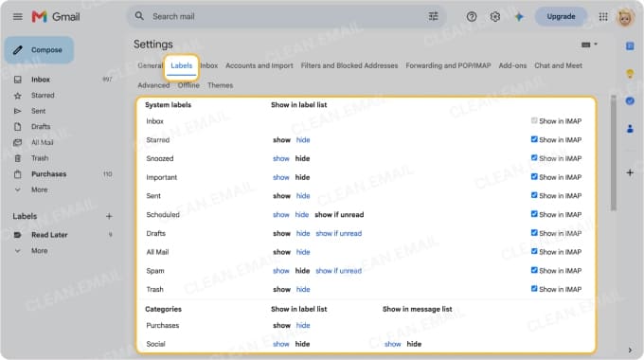Image resolution: width=644 pixels, height=360 pixels.
Task: Switch to the General settings tab
Action: 151,65
